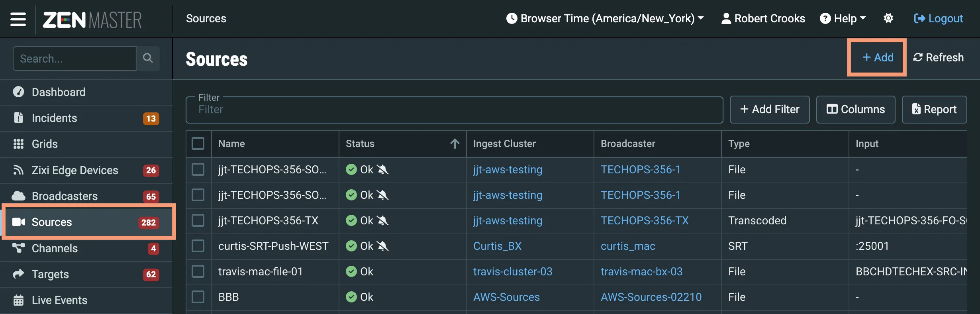Image resolution: width=980 pixels, height=314 pixels.
Task: Click the Filter text field
Action: coord(454,110)
